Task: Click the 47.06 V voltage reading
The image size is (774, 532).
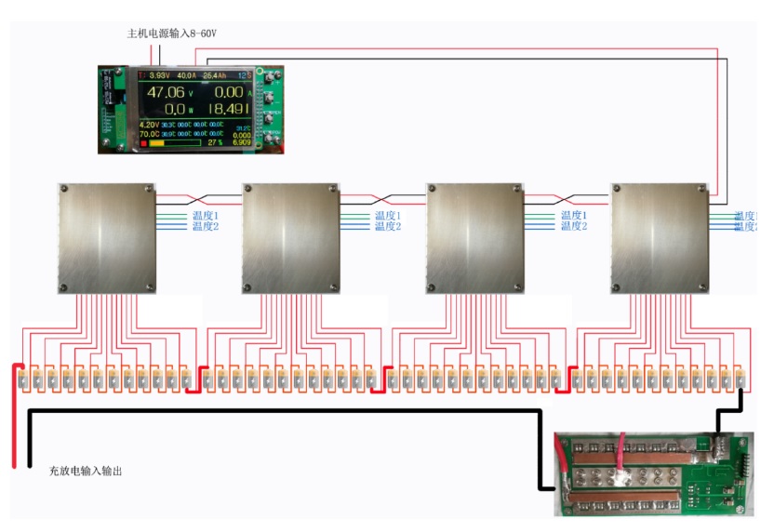Action: [x=167, y=92]
